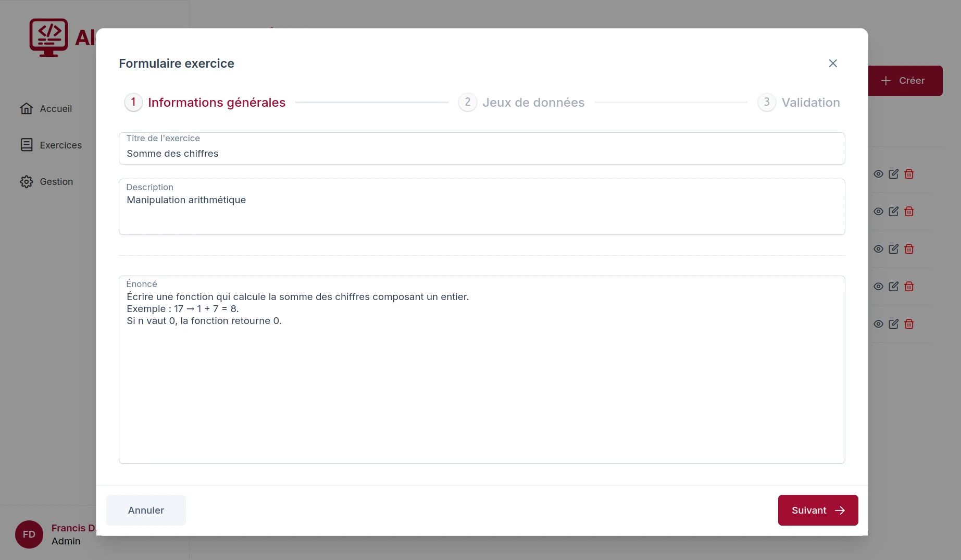The height and width of the screenshot is (560, 961).
Task: Select step 1 Informations générales
Action: point(205,103)
